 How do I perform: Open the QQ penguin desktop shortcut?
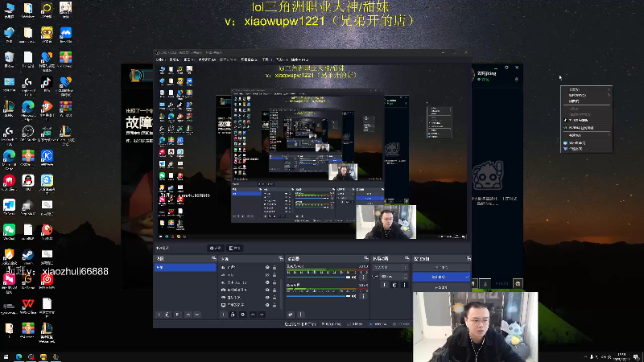(27, 183)
